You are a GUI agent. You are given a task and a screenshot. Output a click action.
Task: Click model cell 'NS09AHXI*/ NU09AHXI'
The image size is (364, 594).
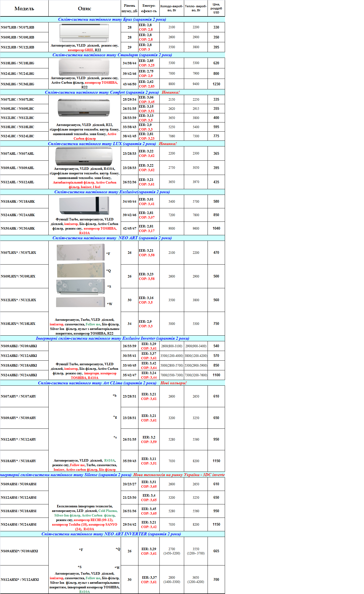pyautogui.click(x=24, y=551)
